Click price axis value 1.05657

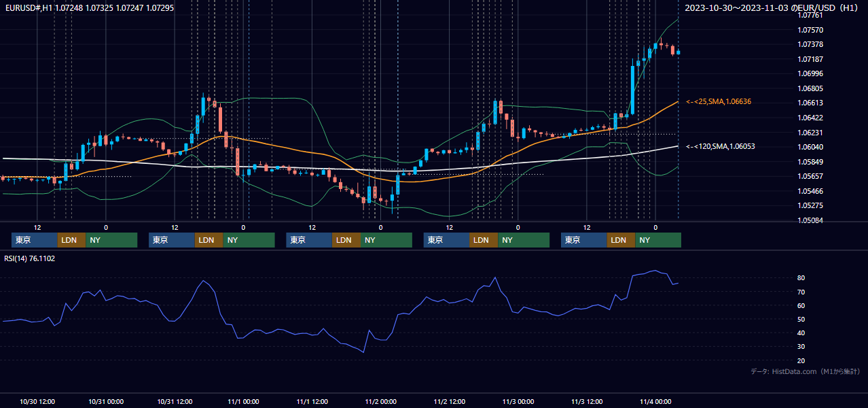click(810, 176)
